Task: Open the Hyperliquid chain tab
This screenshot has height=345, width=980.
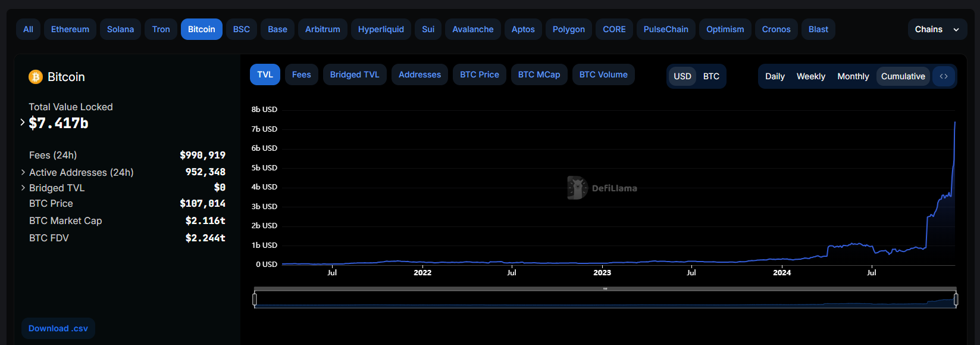Action: [381, 29]
